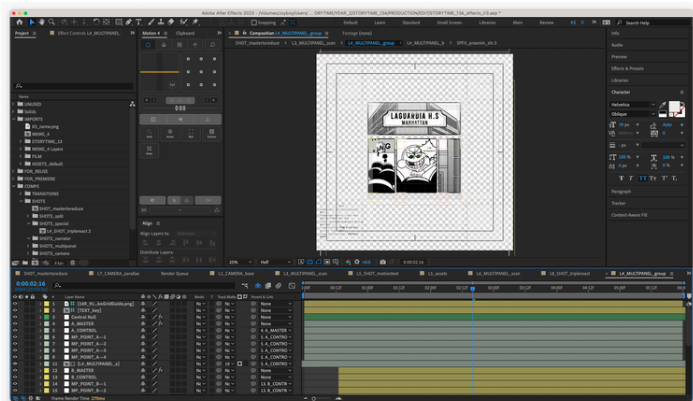The width and height of the screenshot is (693, 401).
Task: Open the composition mini-flowchart in timeline
Action: click(x=245, y=286)
